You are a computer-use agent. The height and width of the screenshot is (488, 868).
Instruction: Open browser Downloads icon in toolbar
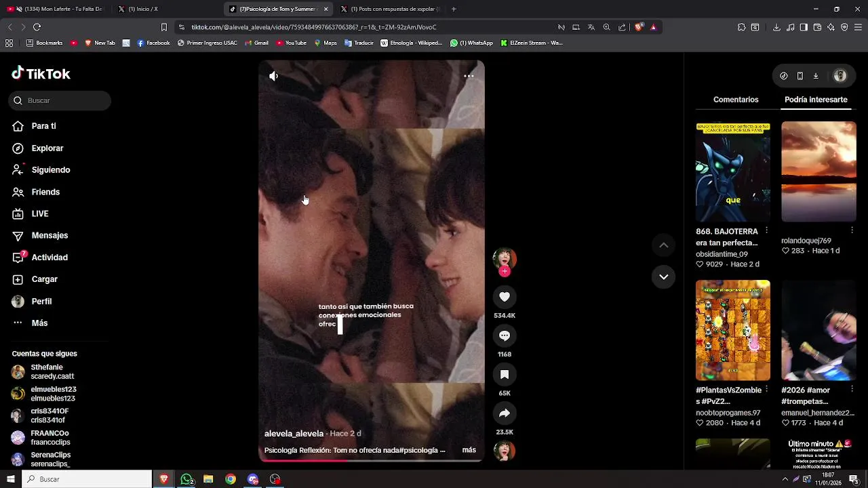pyautogui.click(x=776, y=27)
